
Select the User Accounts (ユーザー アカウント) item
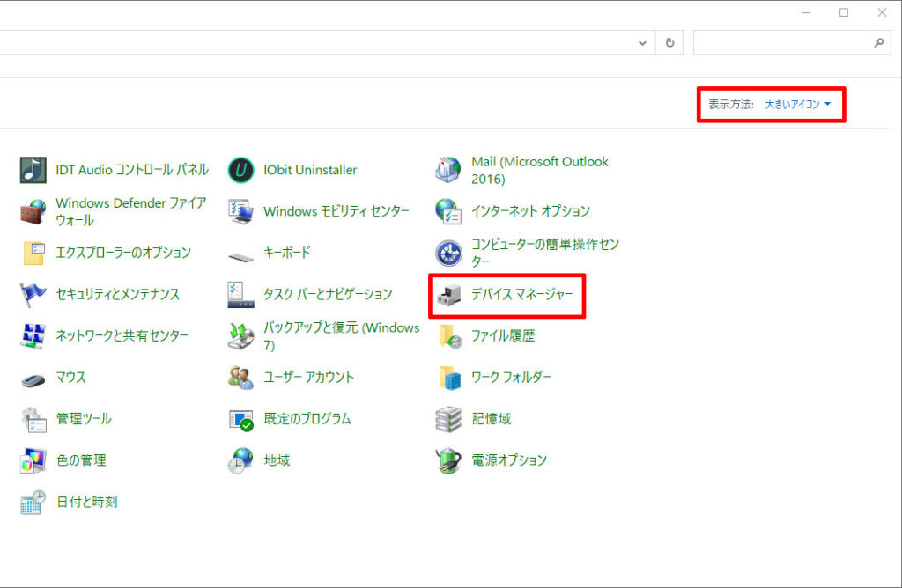[308, 377]
